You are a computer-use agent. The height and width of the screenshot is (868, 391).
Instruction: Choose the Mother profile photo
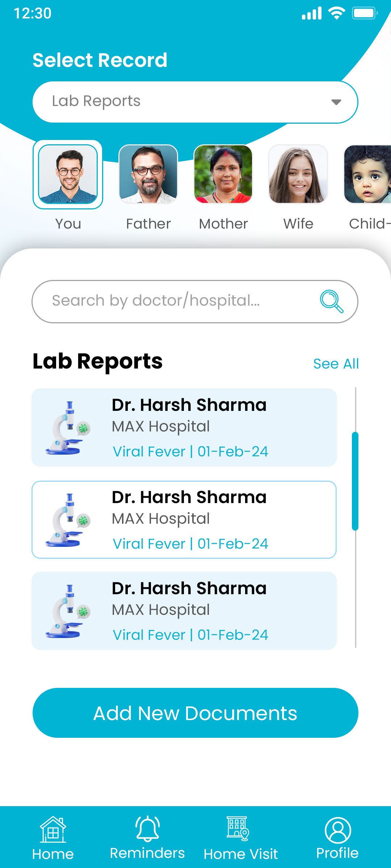[223, 174]
